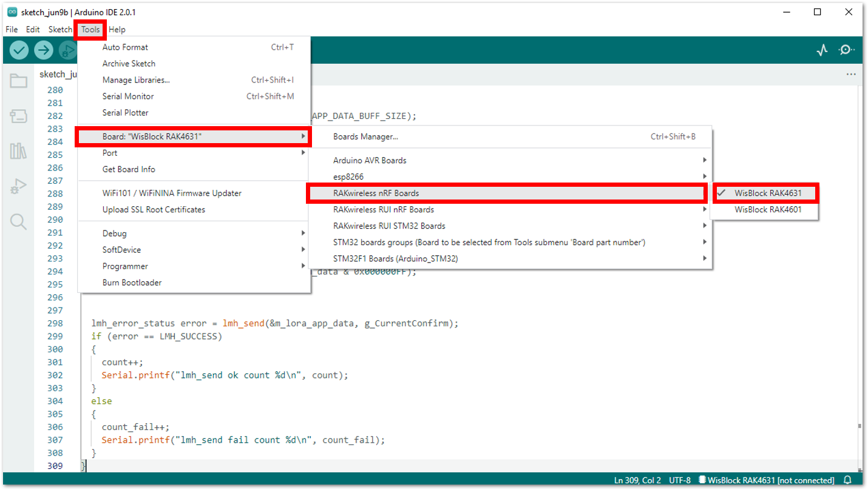Expand the esp8266 boards submenu
This screenshot has width=868, height=490.
[x=510, y=177]
